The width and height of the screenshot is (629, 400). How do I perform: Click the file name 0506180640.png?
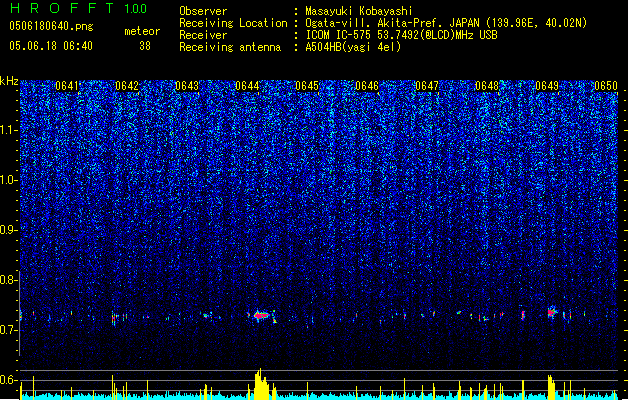pos(51,26)
